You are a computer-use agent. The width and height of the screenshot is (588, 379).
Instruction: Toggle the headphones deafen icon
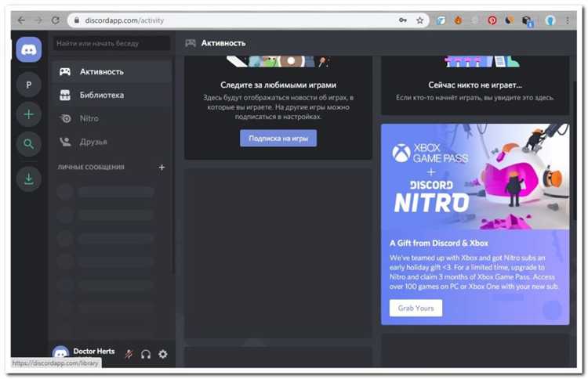pos(146,354)
